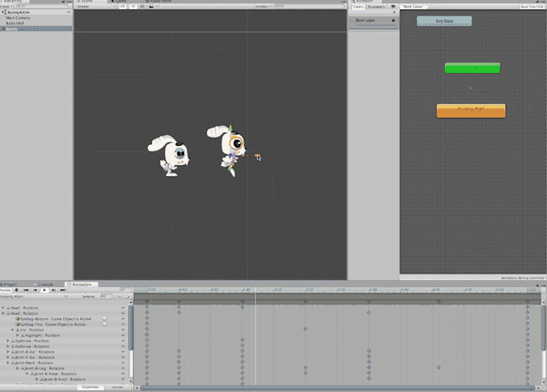The image size is (547, 392).
Task: Click Eyebag-Bottom row option icon
Action: click(123, 319)
